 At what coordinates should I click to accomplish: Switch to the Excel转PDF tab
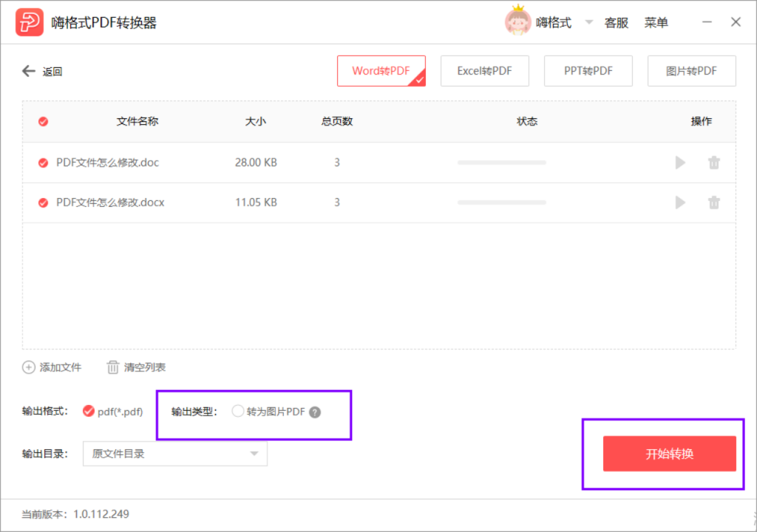click(485, 71)
